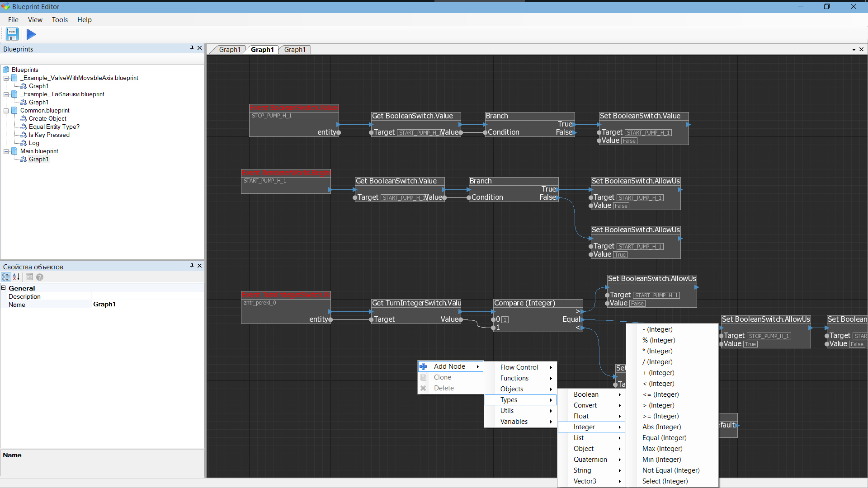Open properties help via the question mark icon
The image size is (868, 488).
click(x=40, y=277)
